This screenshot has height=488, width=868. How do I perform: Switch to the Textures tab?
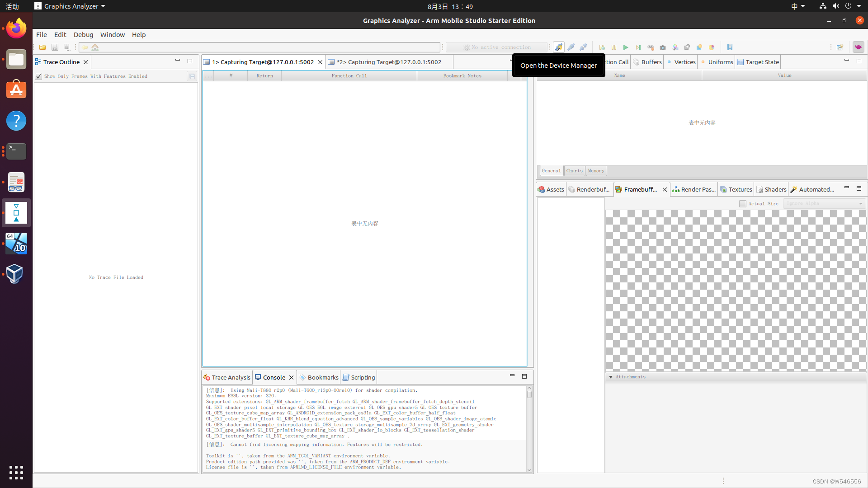[736, 189]
